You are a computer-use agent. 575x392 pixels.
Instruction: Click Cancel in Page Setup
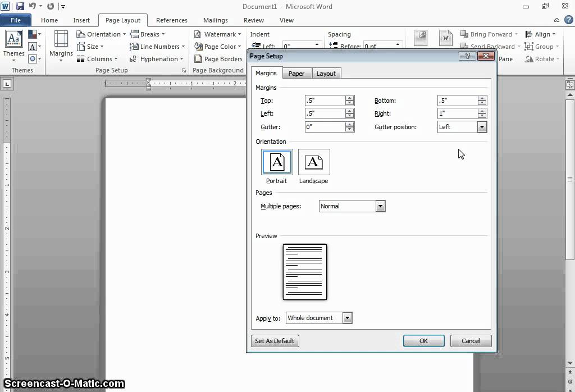tap(471, 341)
